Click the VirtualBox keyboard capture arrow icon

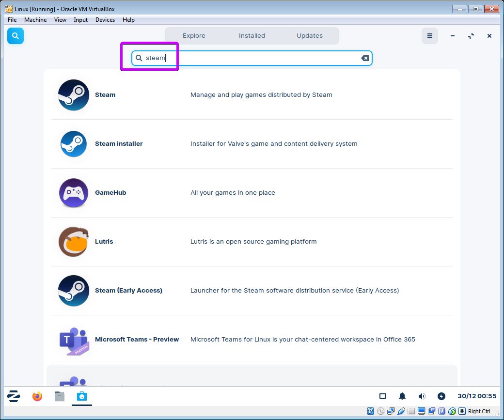[462, 411]
